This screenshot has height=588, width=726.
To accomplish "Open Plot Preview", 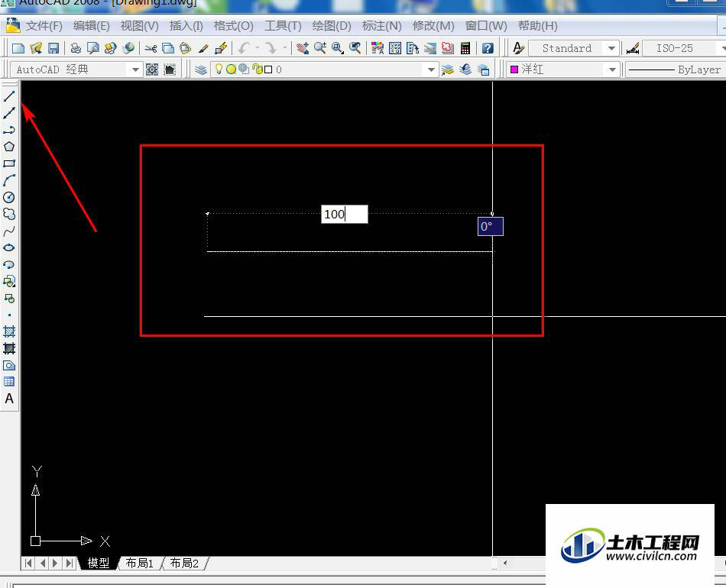I will (93, 48).
